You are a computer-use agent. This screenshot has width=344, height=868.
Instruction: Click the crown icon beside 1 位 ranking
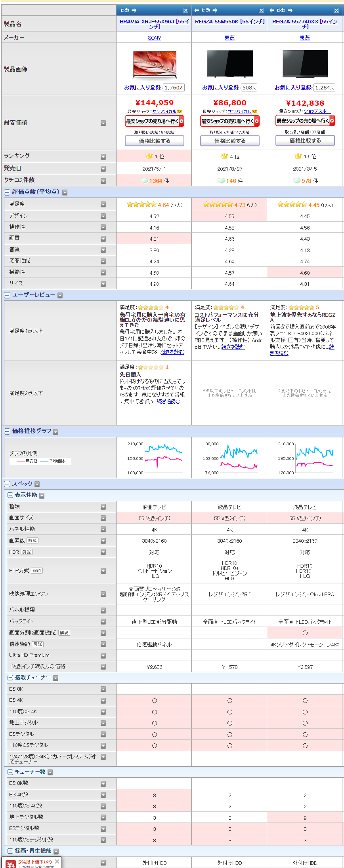click(x=149, y=156)
